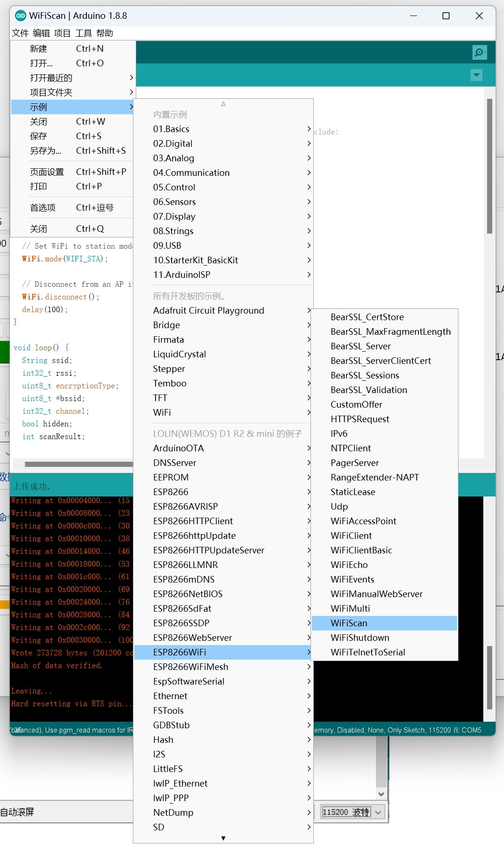Open the SD examples submenu
This screenshot has width=504, height=851.
coord(223,827)
